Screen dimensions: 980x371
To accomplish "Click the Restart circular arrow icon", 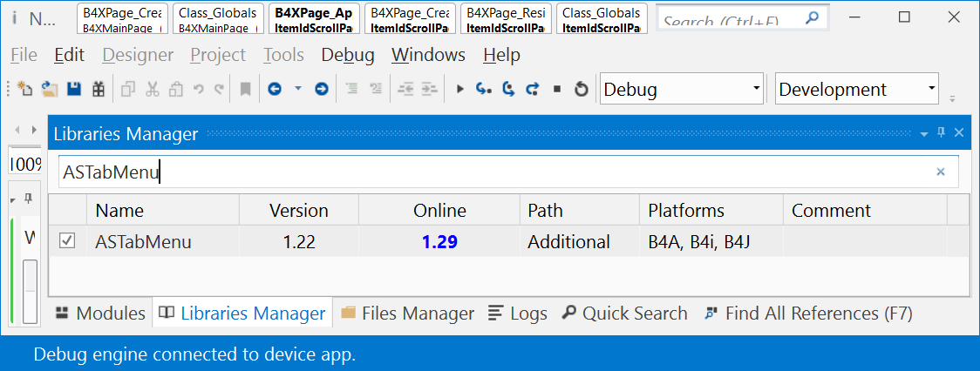I will coord(582,89).
